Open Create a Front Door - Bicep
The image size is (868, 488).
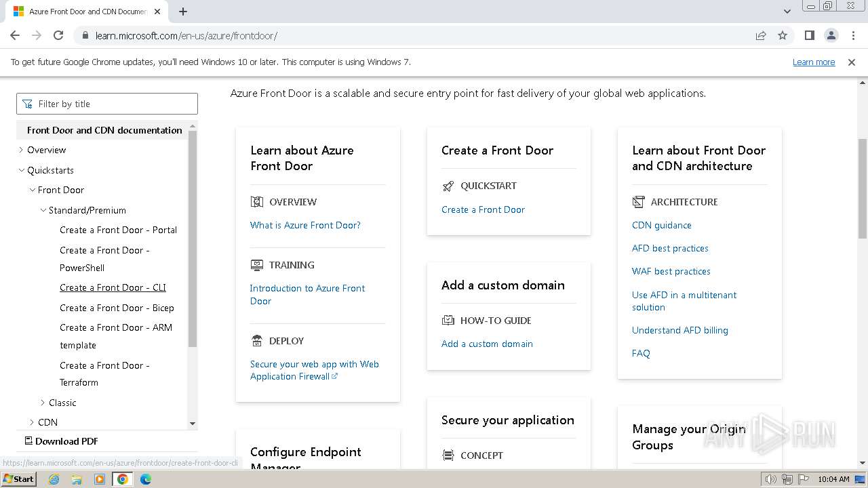117,308
